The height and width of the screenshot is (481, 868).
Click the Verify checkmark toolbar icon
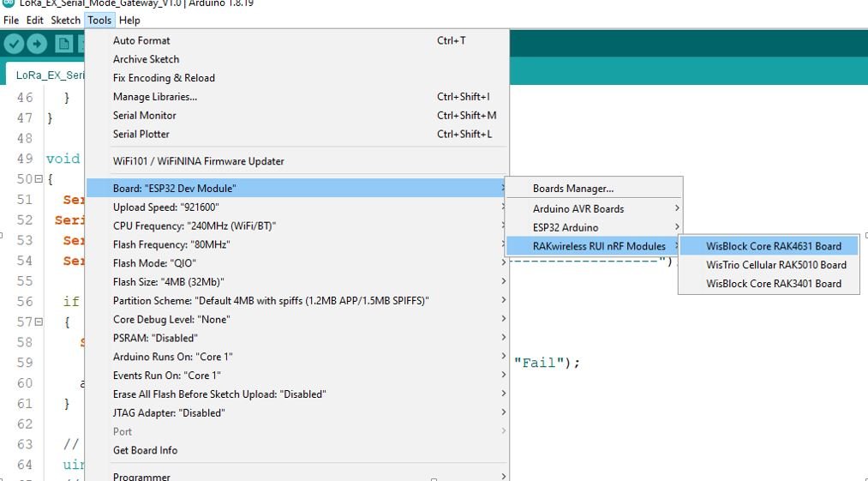14,44
